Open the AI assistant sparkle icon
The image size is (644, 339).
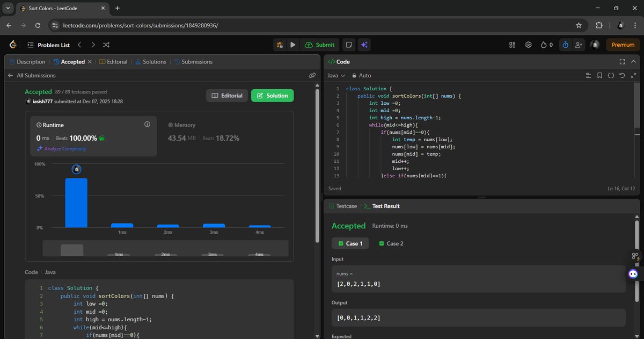pyautogui.click(x=364, y=45)
